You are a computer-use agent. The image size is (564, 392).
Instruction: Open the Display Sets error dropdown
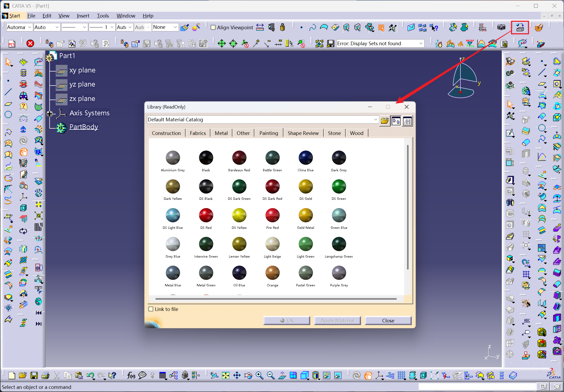point(421,43)
